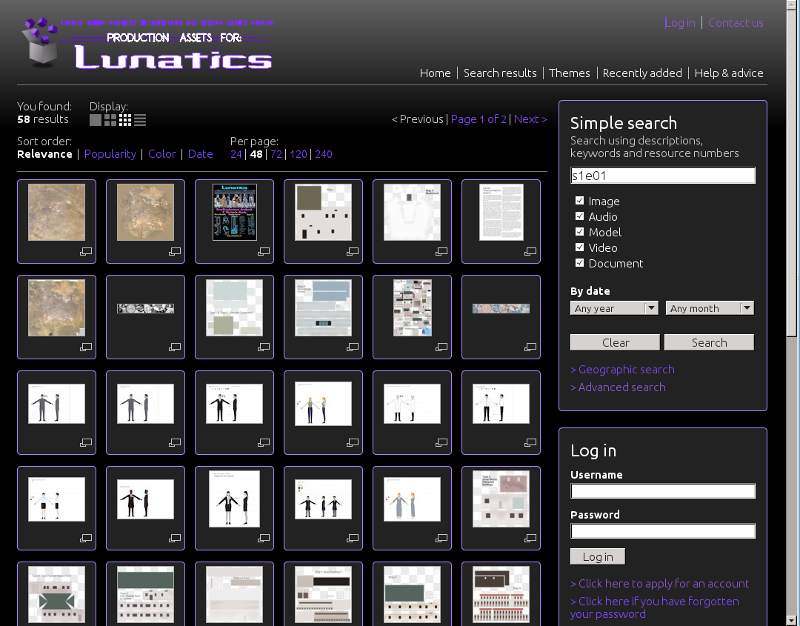Select the medium thumbnails display icon
The width and height of the screenshot is (800, 626).
110,120
